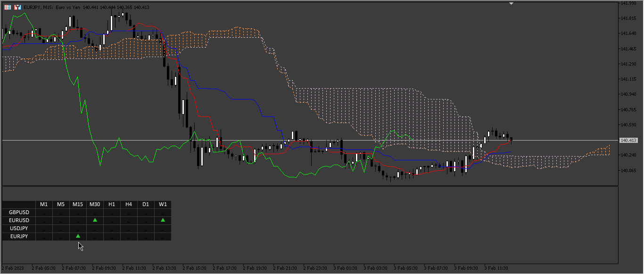Click the EURUSD M30 green up arrow

tap(95, 220)
